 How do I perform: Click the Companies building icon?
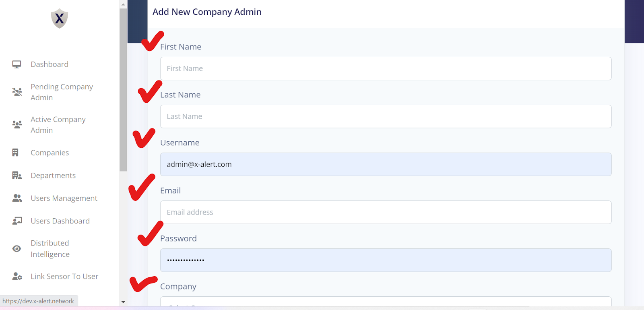pos(15,153)
